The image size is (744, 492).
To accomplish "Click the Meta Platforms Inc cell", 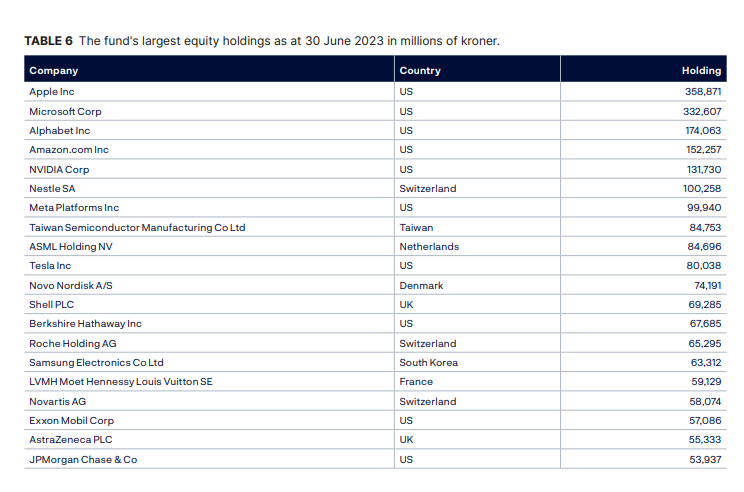I will 74,208.
